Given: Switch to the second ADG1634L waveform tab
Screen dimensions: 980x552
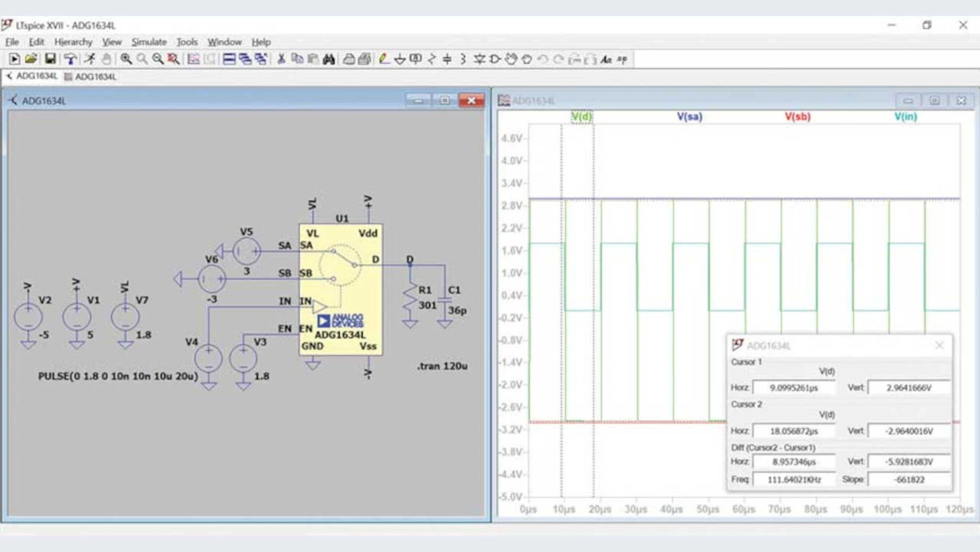Looking at the screenshot, I should pos(90,77).
